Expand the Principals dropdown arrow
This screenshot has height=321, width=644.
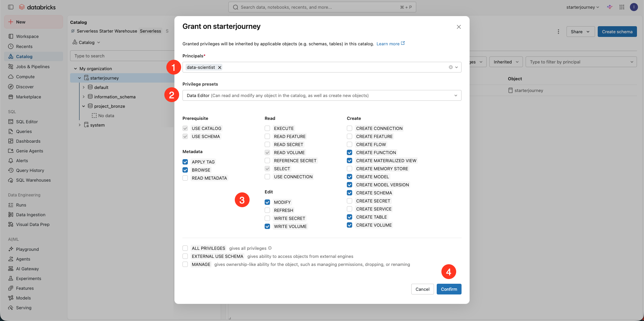coord(457,67)
